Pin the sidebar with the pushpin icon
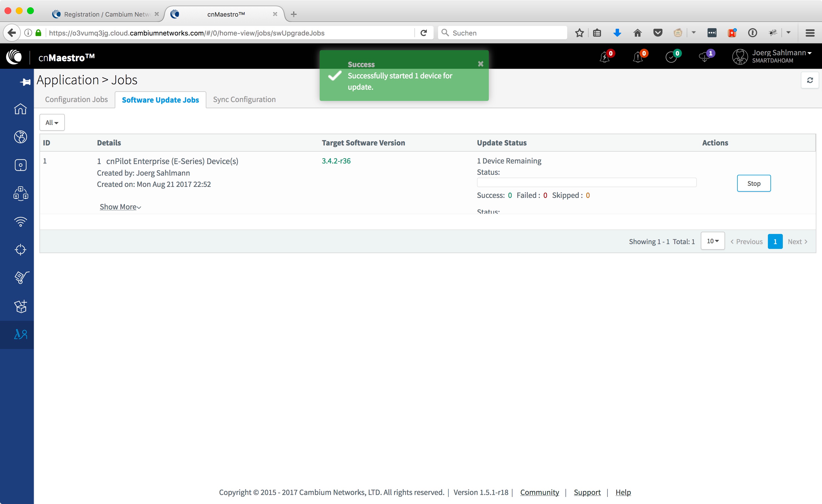The height and width of the screenshot is (504, 822). coord(25,82)
